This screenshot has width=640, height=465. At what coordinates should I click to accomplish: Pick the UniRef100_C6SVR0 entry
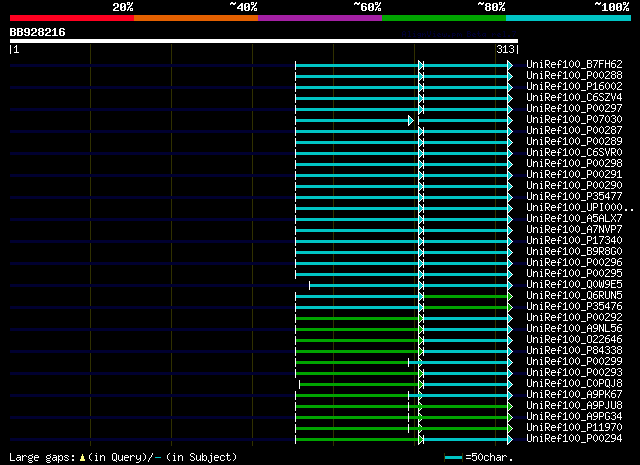coord(574,153)
